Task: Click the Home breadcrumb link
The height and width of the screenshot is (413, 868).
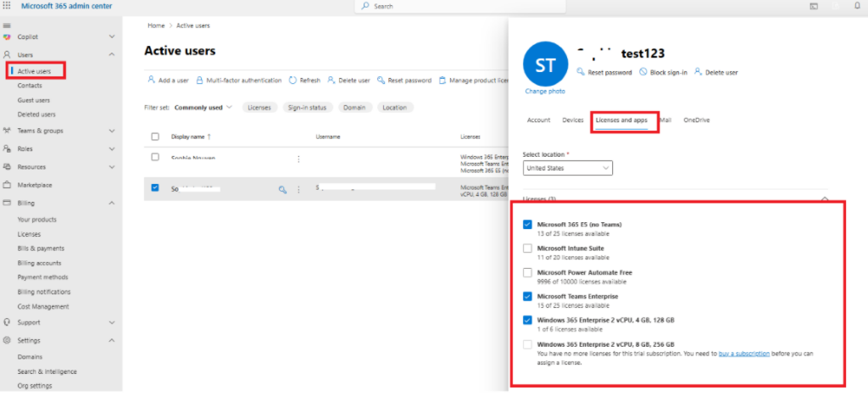Action: [x=156, y=25]
